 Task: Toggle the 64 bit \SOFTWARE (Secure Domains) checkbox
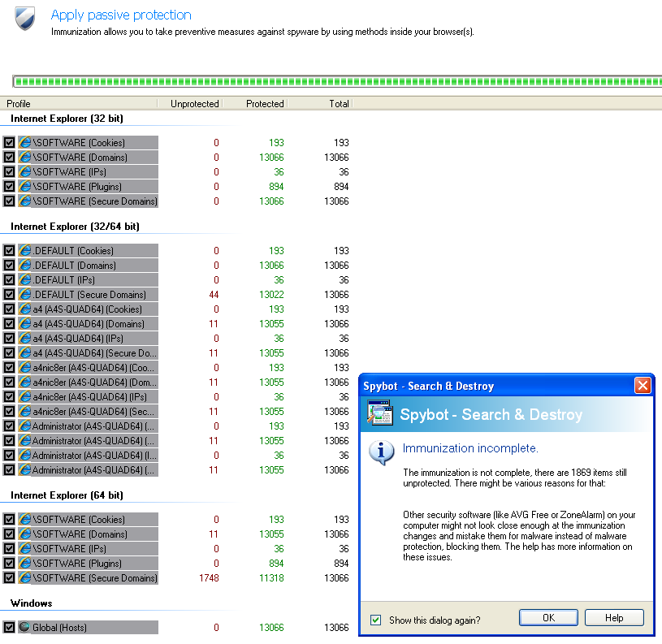pos(9,577)
